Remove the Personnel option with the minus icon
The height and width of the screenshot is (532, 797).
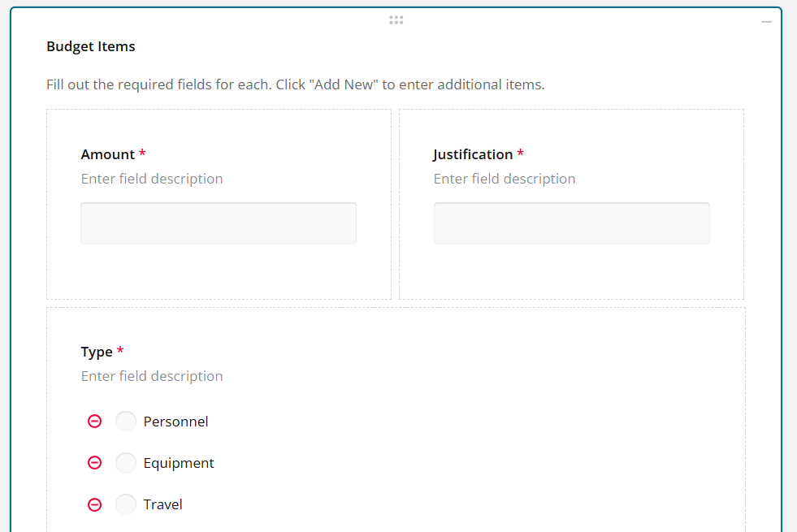pos(94,421)
